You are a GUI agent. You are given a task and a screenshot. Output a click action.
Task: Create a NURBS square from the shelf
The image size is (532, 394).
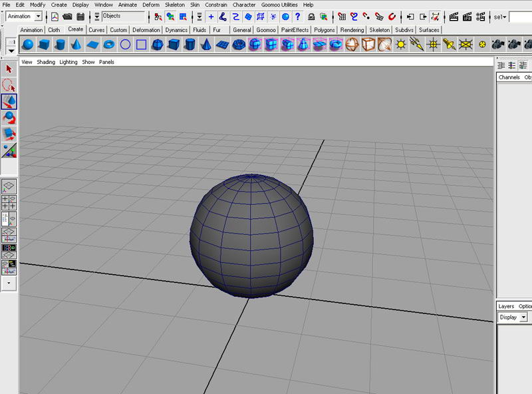click(x=142, y=45)
